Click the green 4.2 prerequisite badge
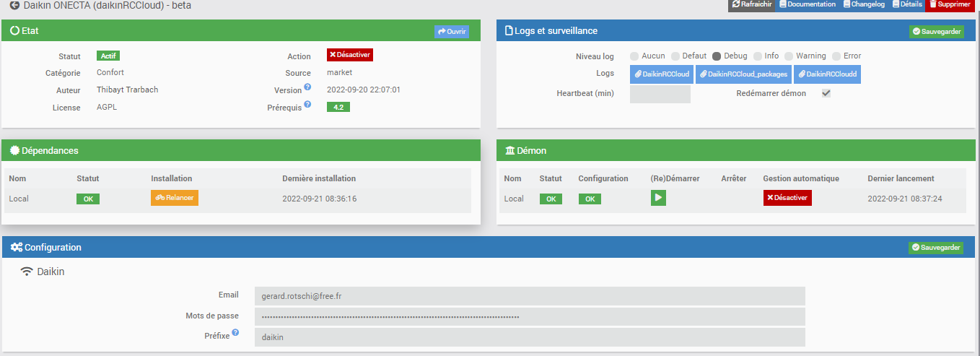Screen dimensions: 980x356 [x=338, y=107]
